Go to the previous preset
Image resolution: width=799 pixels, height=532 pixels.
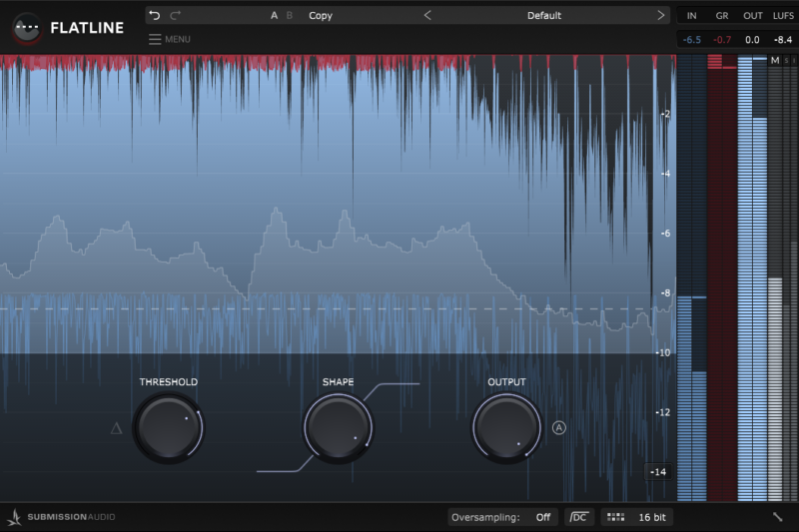coord(428,15)
